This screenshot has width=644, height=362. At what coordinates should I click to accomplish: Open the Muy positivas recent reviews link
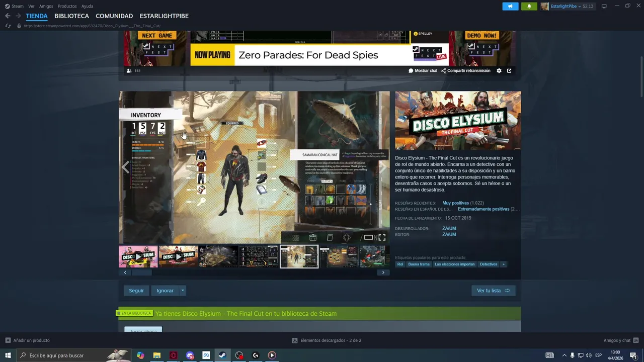click(455, 203)
